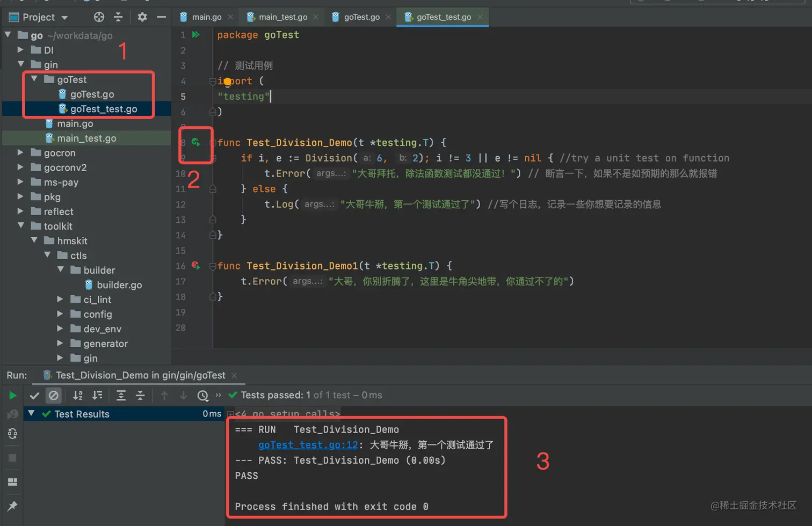Jump to the previous failed test

tap(164, 396)
